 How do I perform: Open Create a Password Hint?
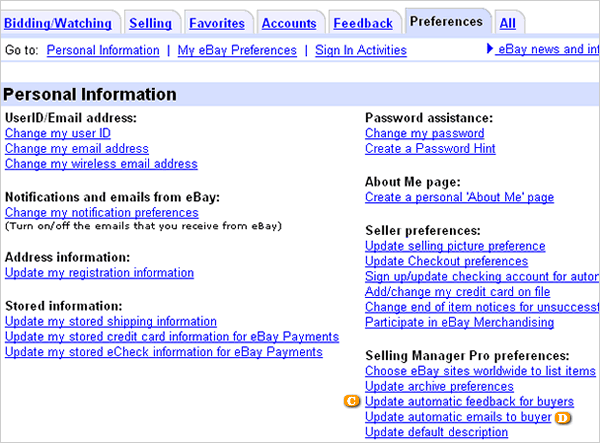[430, 148]
